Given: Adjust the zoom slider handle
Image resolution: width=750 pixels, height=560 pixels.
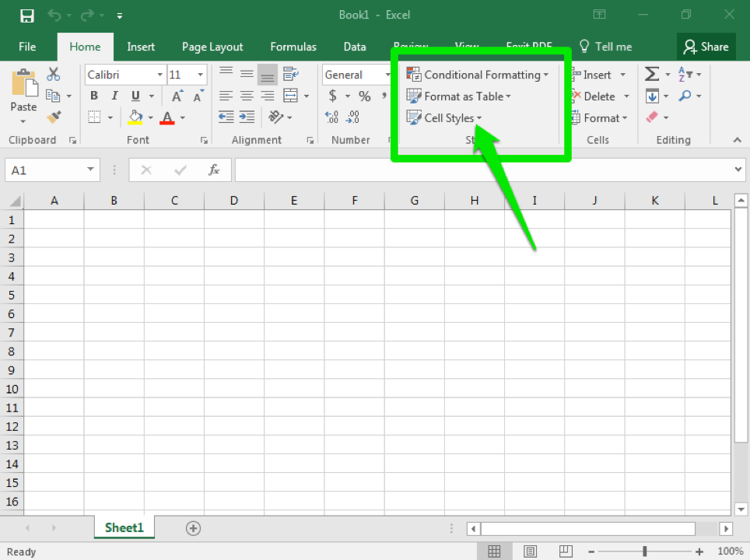Looking at the screenshot, I should click(x=645, y=551).
